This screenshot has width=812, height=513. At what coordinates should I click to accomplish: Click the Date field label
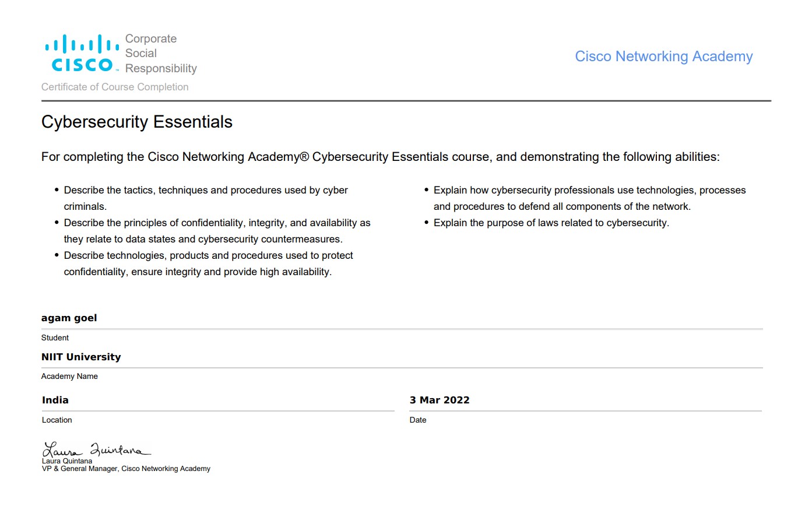(418, 420)
